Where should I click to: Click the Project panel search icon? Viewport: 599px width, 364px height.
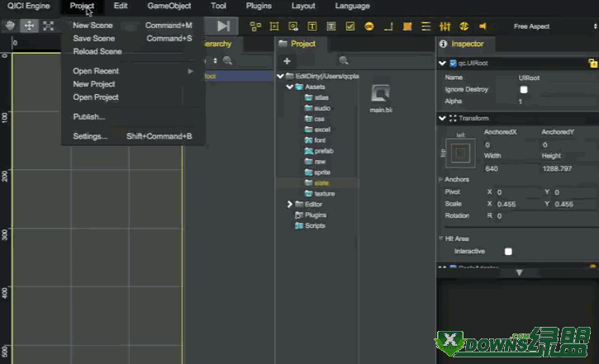pos(344,60)
